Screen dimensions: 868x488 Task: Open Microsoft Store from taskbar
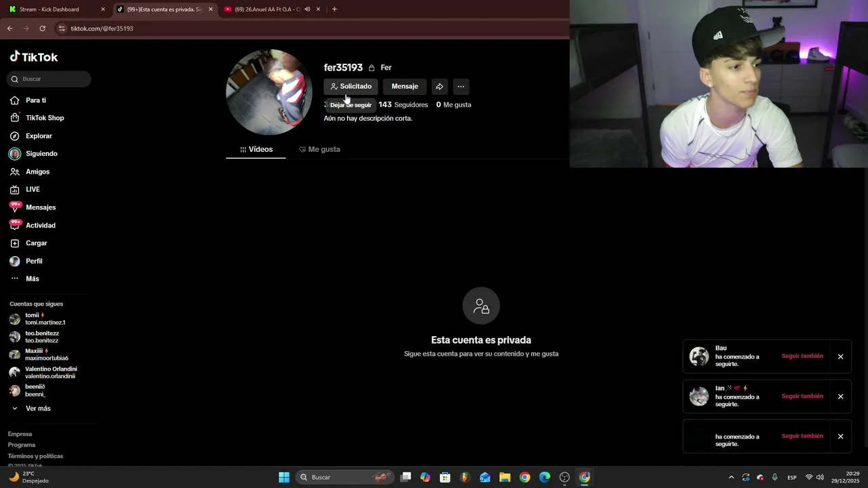point(445,477)
